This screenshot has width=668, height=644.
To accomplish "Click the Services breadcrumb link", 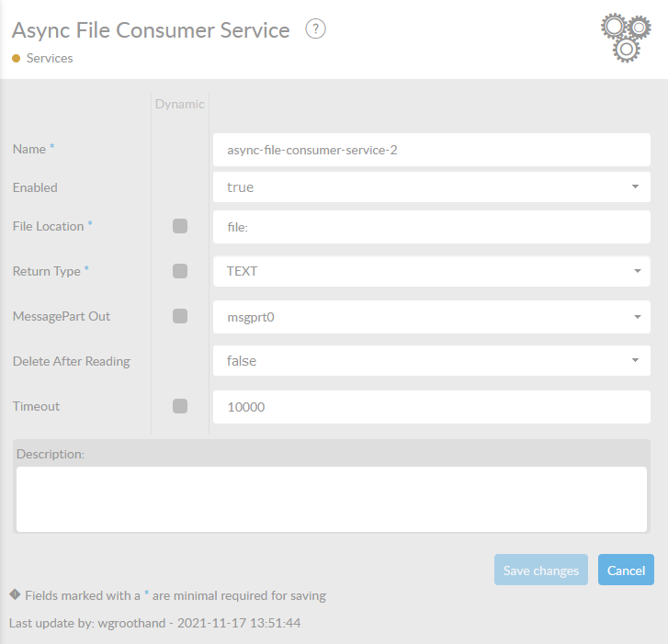I will click(50, 58).
